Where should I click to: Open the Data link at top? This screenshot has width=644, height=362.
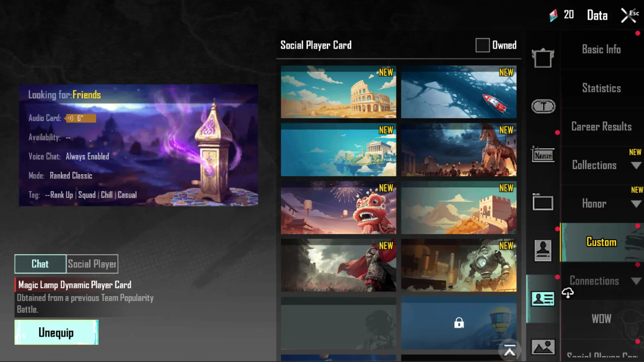click(597, 15)
